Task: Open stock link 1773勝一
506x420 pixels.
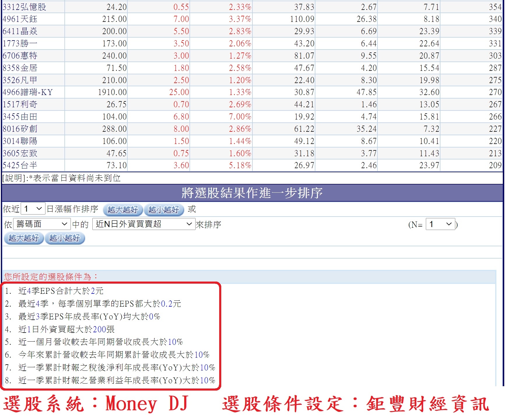Action: (x=20, y=44)
